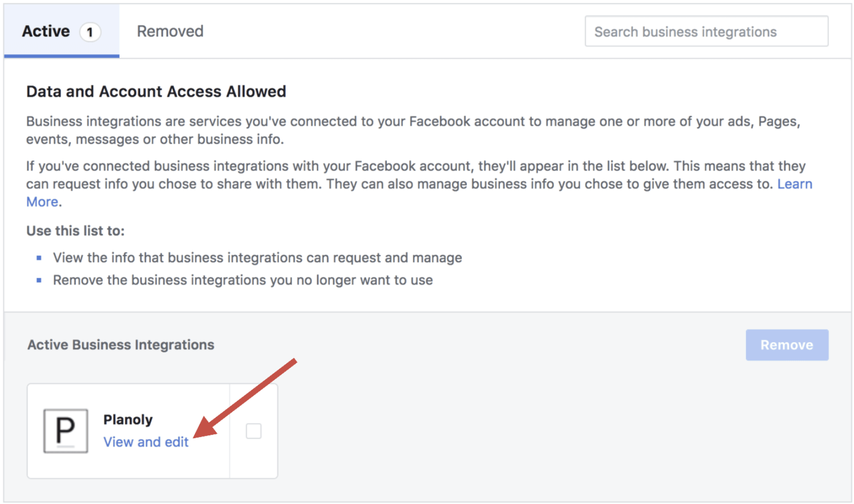Viewport: 854px width, 504px height.
Task: Select the Active tab
Action: (62, 31)
